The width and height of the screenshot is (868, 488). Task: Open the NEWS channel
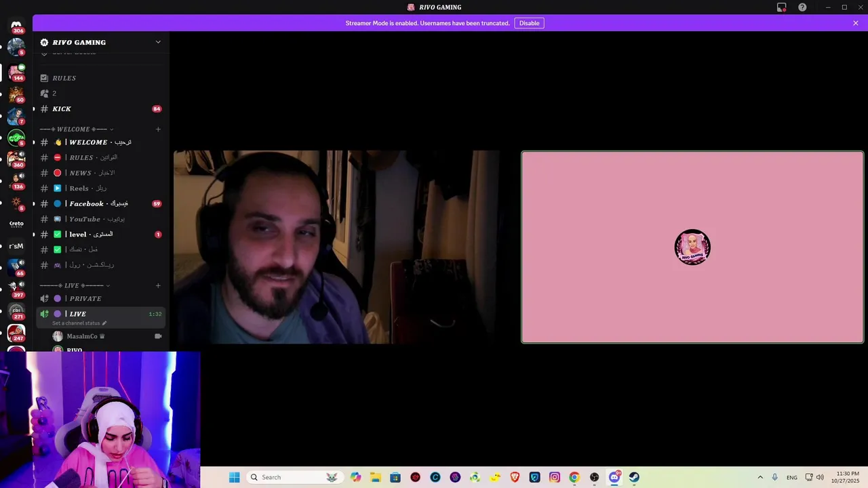coord(101,173)
